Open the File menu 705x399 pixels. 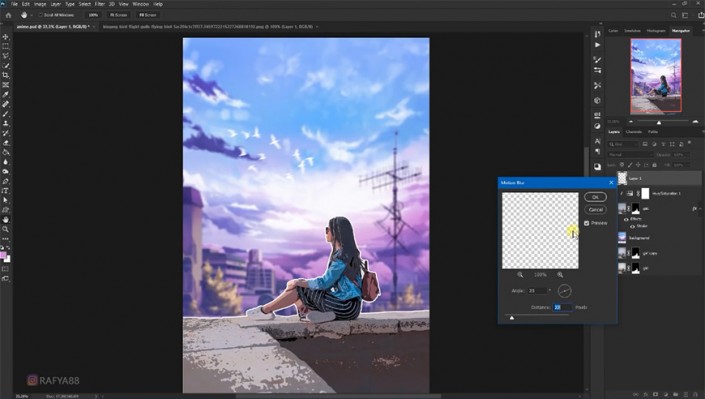14,4
